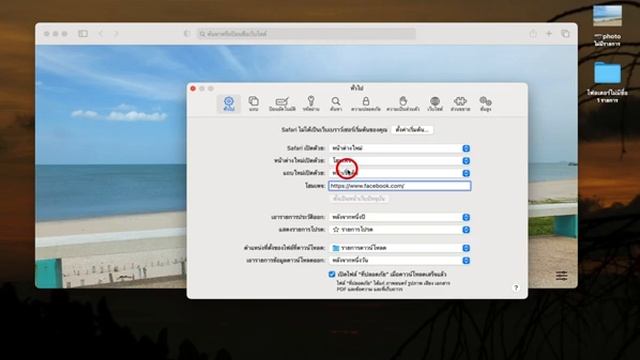Click the Share icon in Safari toolbar
640x360 pixels.
pyautogui.click(x=533, y=33)
